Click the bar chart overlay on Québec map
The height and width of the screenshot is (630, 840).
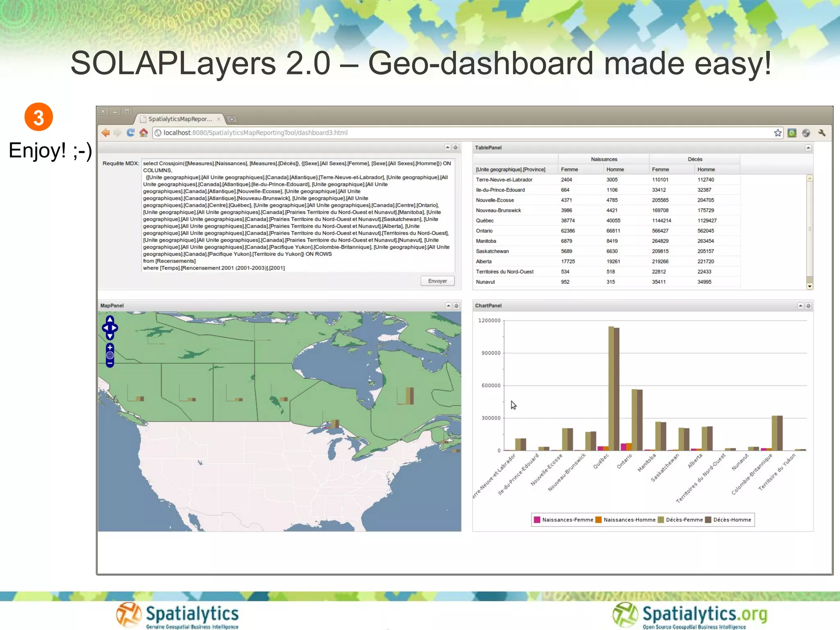[x=406, y=396]
